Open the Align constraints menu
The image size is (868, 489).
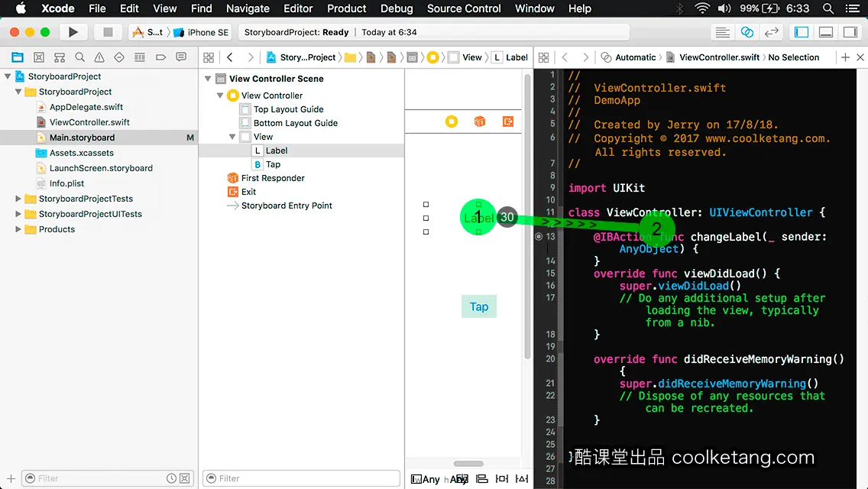click(482, 478)
